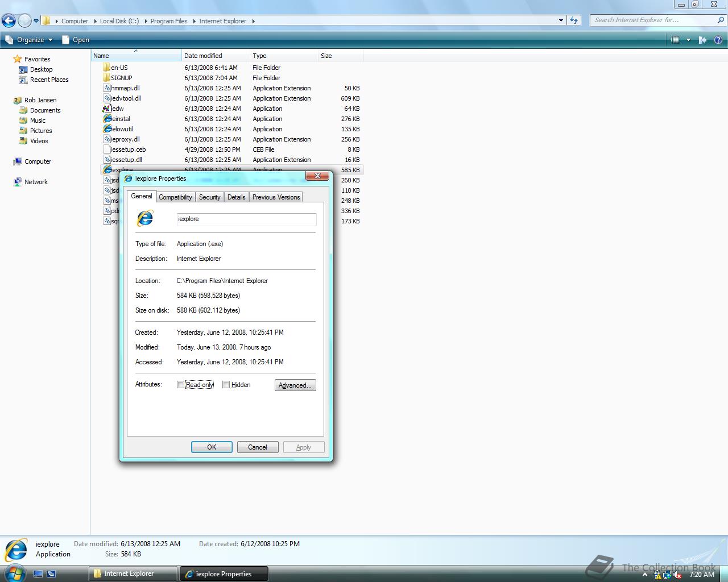Click Program Files breadcrumb
728x582 pixels.
(x=169, y=21)
